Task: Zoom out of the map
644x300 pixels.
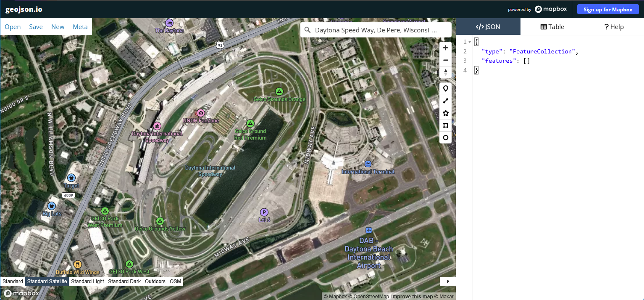Action: pos(445,60)
